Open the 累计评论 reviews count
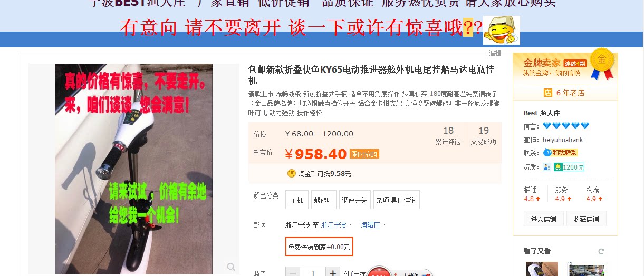This screenshot has height=276, width=644. coord(448,136)
